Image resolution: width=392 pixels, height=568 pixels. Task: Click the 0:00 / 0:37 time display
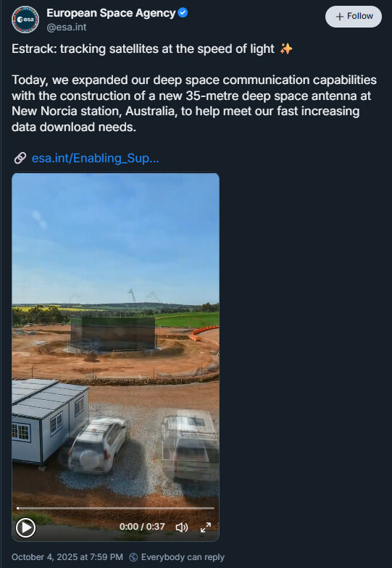point(142,527)
